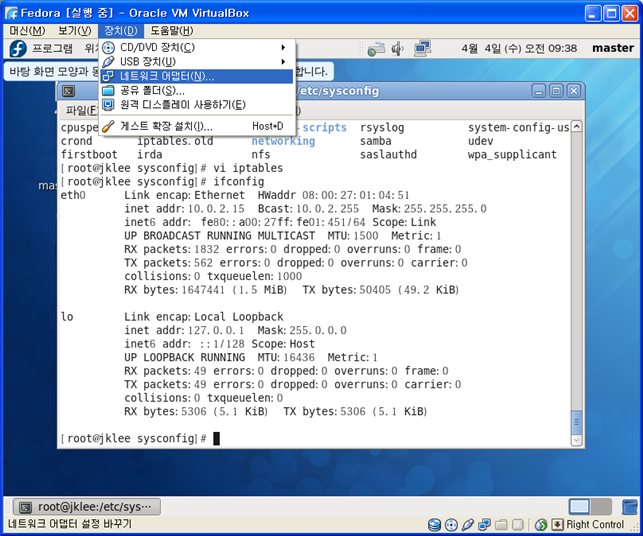
Task: Choose 게스트 확장 설치(I)... entry
Action: click(197, 126)
